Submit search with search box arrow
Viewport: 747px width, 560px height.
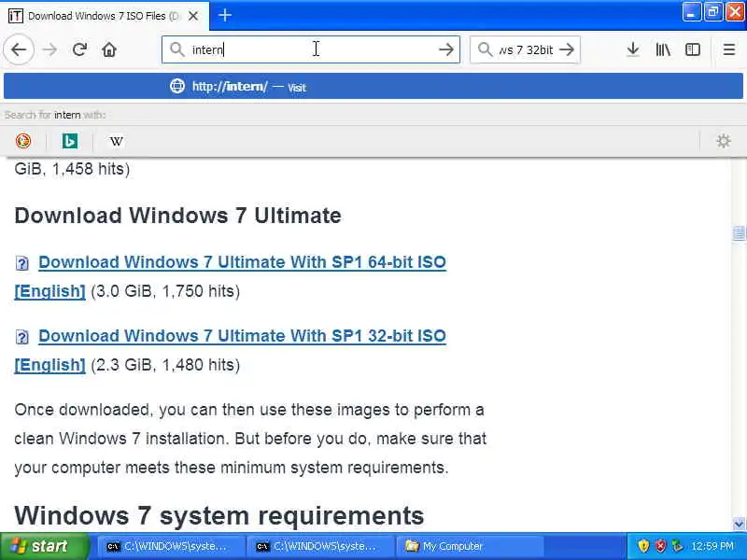567,49
